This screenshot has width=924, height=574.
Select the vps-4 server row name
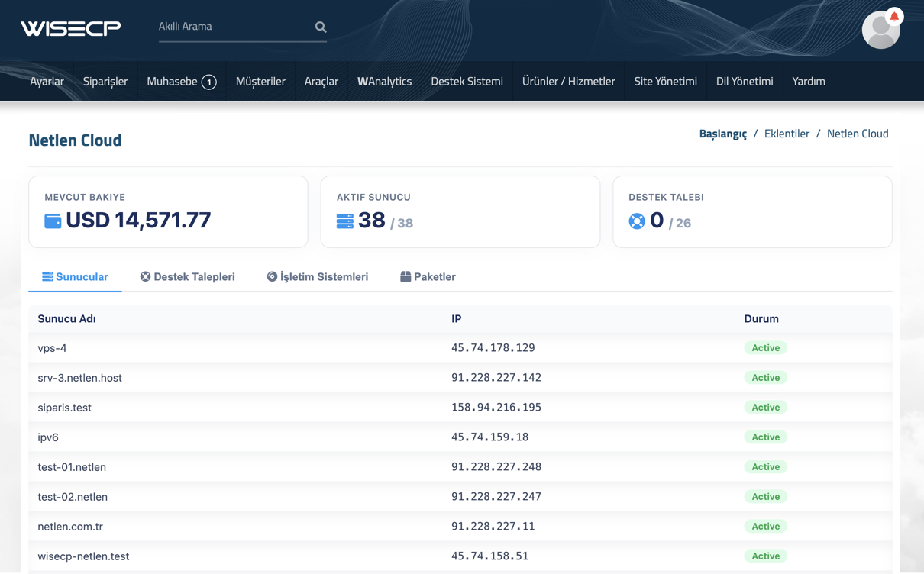click(52, 348)
